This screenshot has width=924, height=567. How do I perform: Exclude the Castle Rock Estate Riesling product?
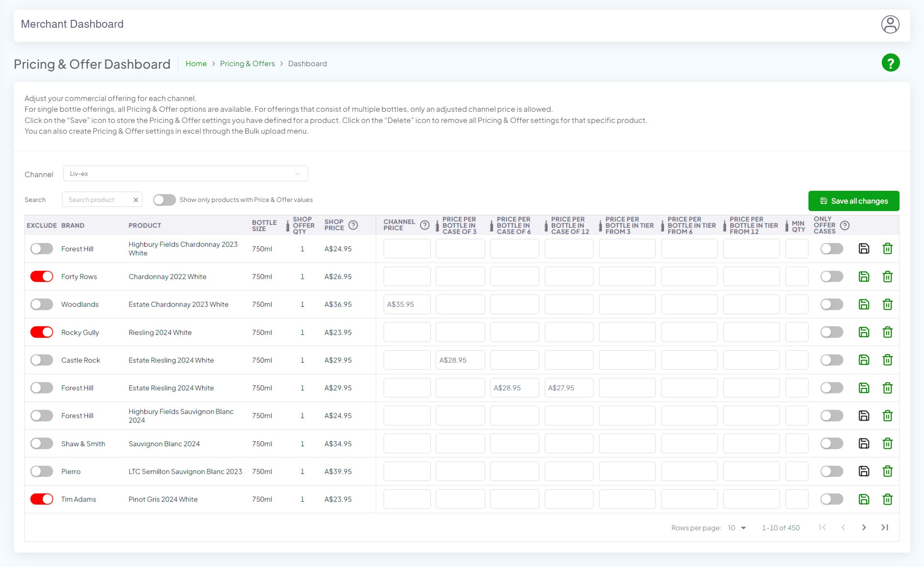tap(42, 360)
